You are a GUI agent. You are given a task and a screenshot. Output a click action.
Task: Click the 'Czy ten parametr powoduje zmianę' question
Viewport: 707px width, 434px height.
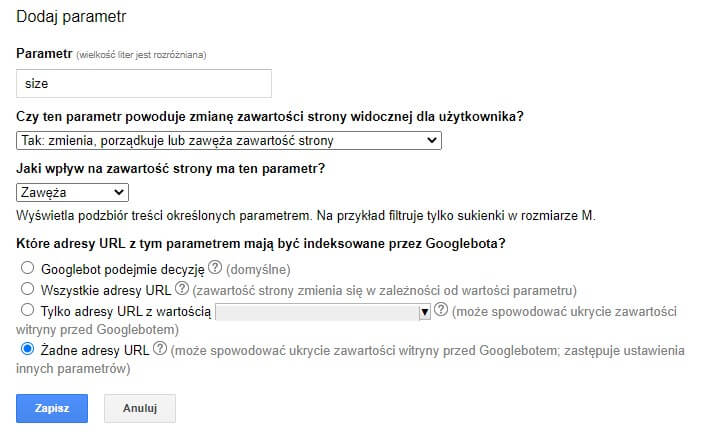click(x=270, y=117)
